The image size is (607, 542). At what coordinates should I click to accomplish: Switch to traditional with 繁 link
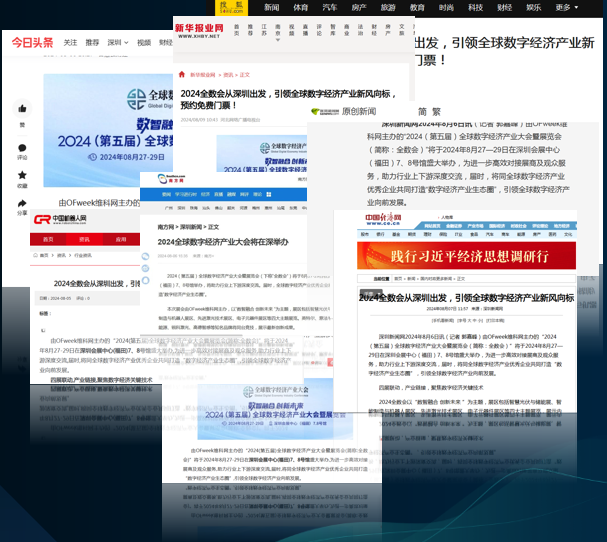(x=437, y=112)
